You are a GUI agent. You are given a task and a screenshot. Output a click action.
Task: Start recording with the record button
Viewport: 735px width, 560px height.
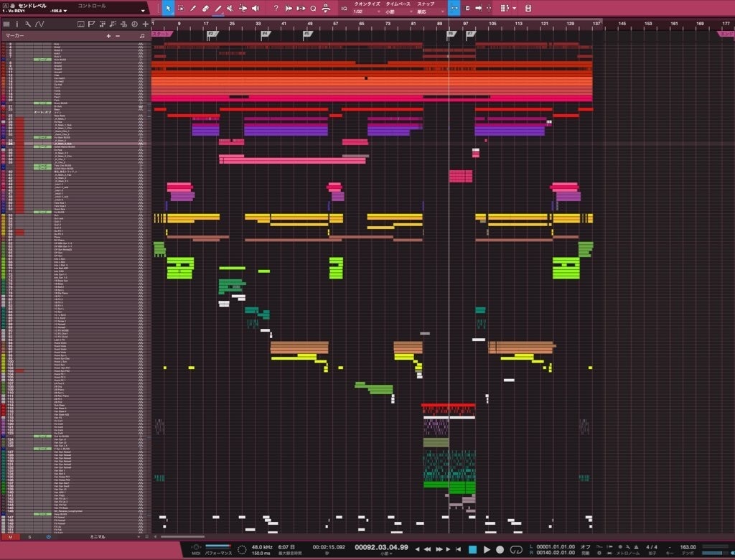pos(500,549)
